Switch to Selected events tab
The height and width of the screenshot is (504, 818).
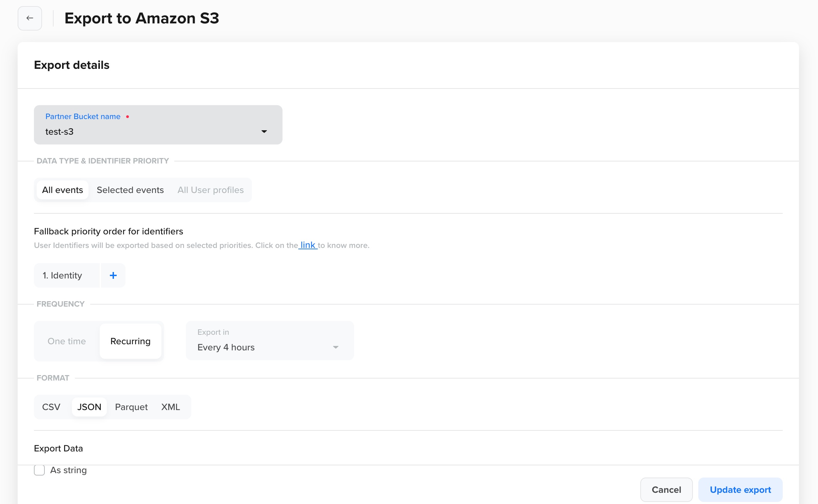[x=130, y=189]
